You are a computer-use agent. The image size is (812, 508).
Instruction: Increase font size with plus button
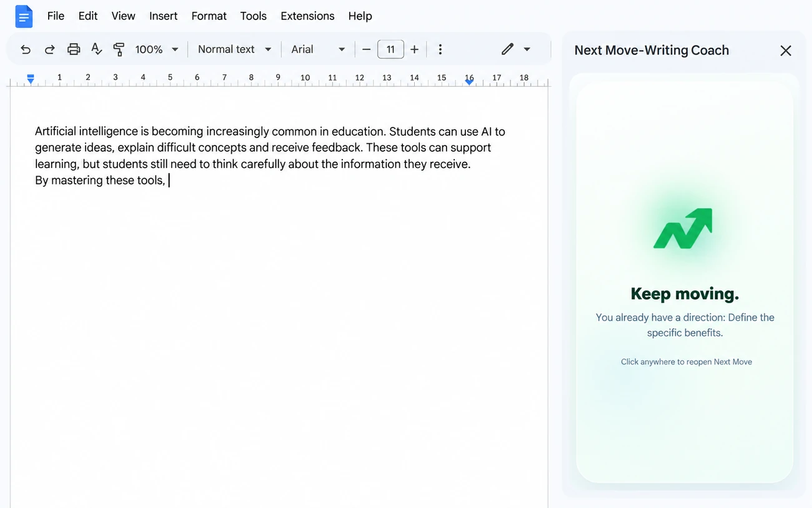click(414, 49)
